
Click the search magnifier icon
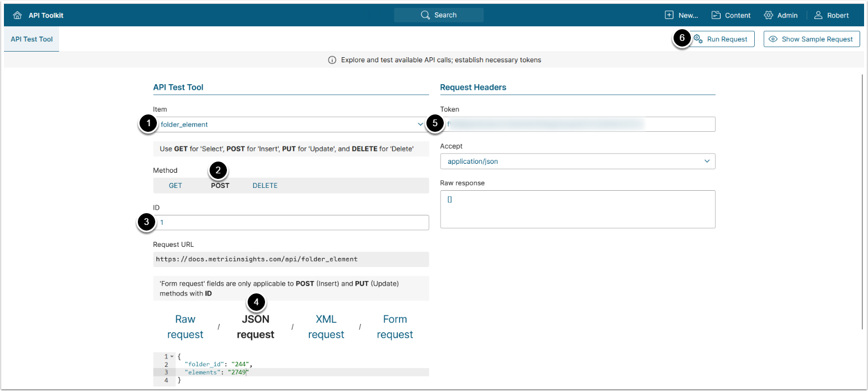425,15
